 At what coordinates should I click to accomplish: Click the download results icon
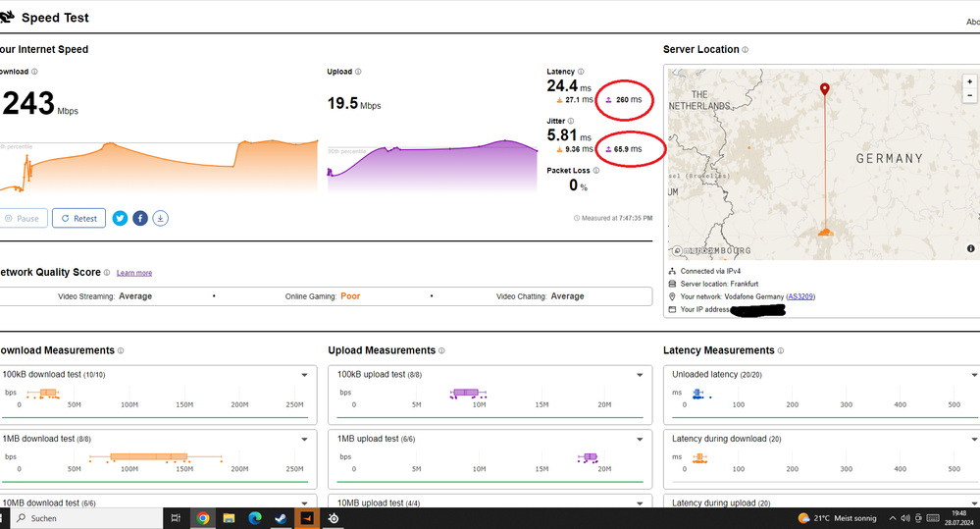tap(161, 218)
